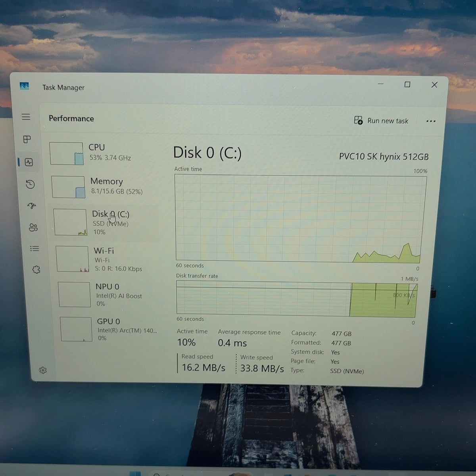Maximize the Task Manager window
This screenshot has width=476, height=476.
tap(407, 84)
